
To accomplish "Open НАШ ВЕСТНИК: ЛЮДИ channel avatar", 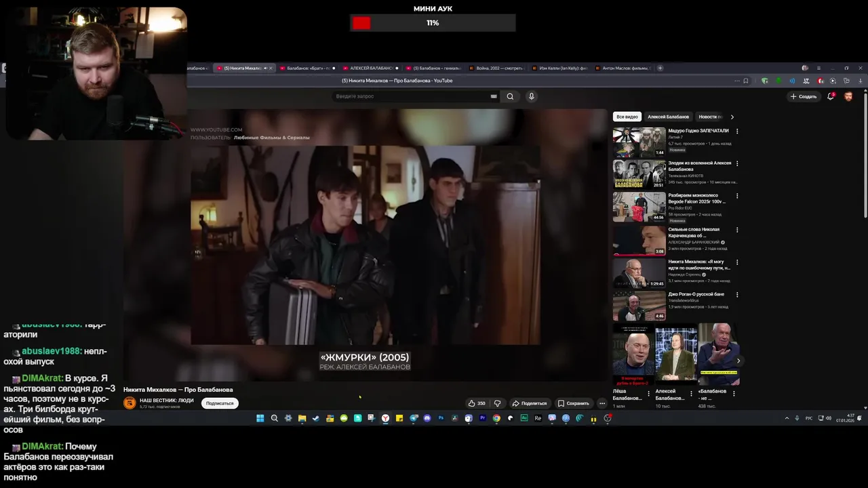I will click(130, 403).
